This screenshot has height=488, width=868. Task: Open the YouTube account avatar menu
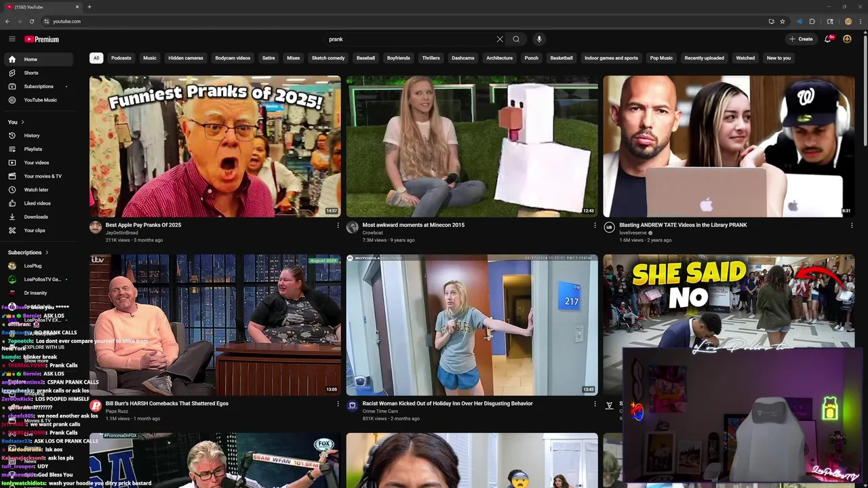847,39
